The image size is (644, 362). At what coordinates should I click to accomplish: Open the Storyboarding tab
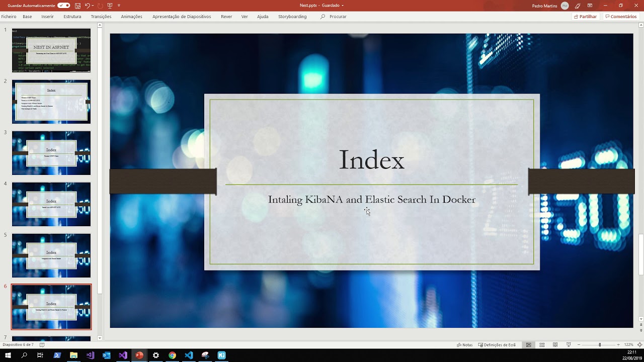(x=292, y=17)
